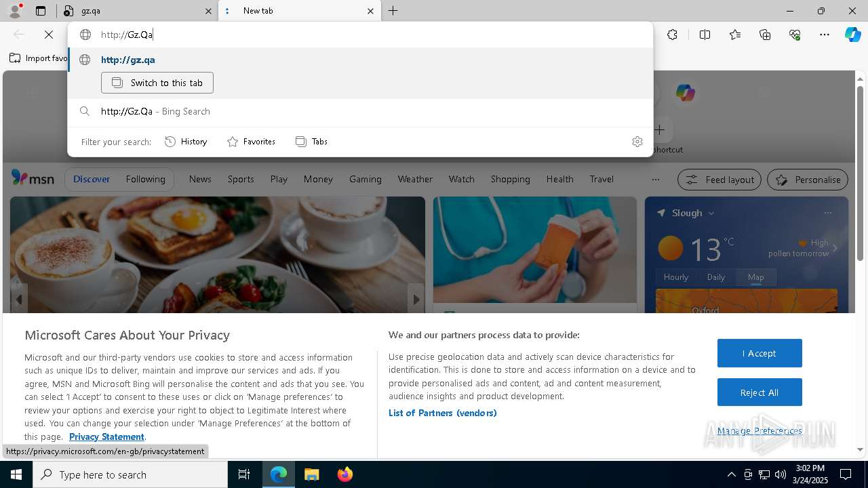Open Task View on taskbar
868x488 pixels.
click(x=244, y=474)
